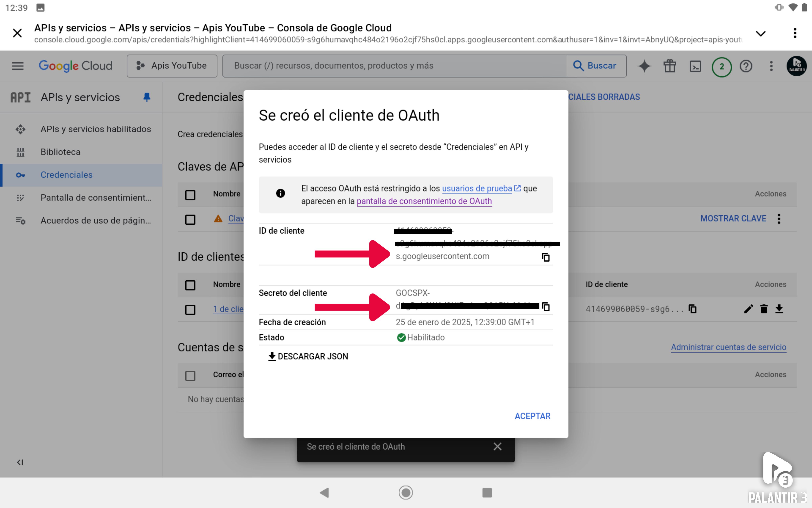Image resolution: width=812 pixels, height=508 pixels.
Task: Copy the Secreto del cliente in dialog
Action: (546, 307)
